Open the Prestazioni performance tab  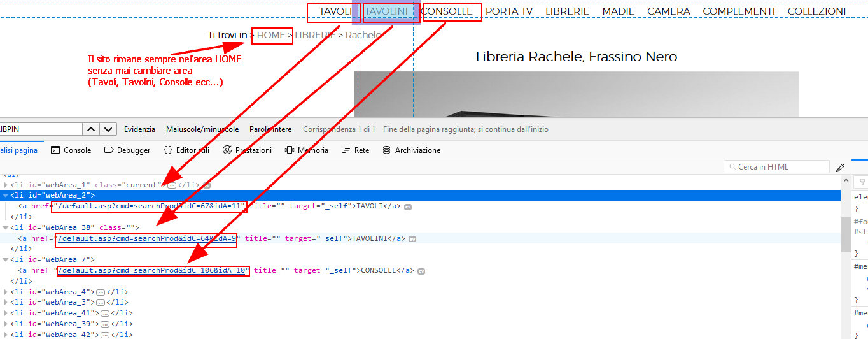click(x=247, y=150)
